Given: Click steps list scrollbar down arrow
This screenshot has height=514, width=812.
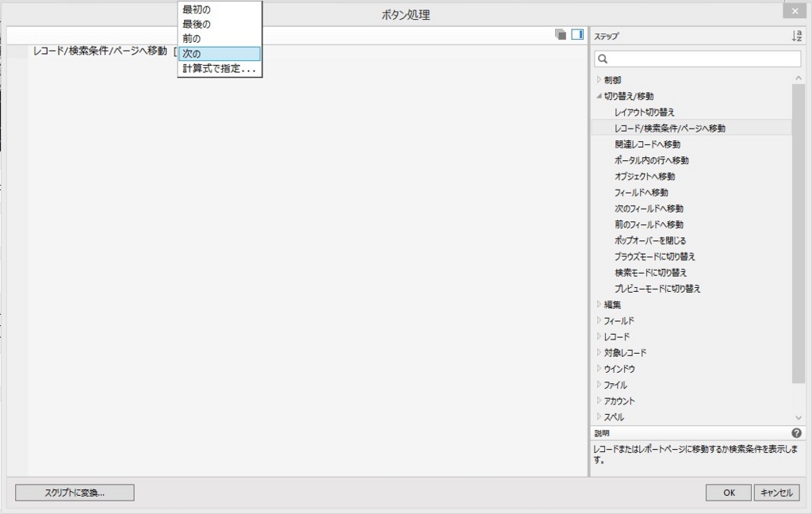Looking at the screenshot, I should [x=799, y=417].
